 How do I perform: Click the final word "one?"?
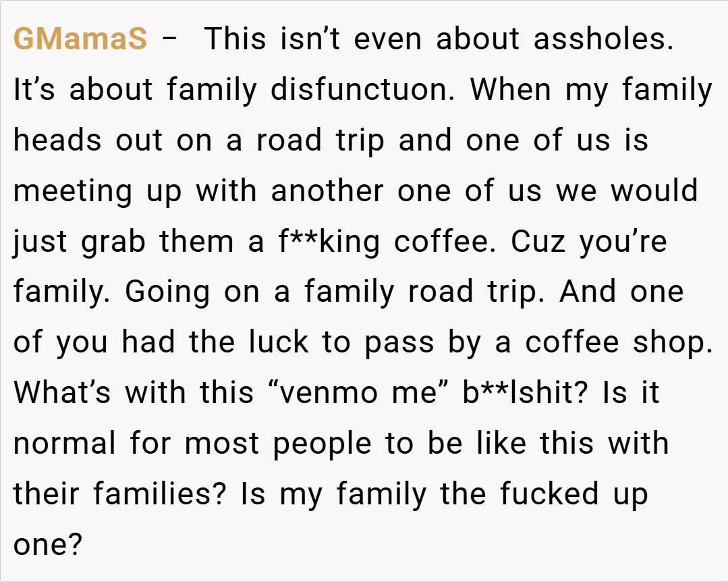pos(47,544)
